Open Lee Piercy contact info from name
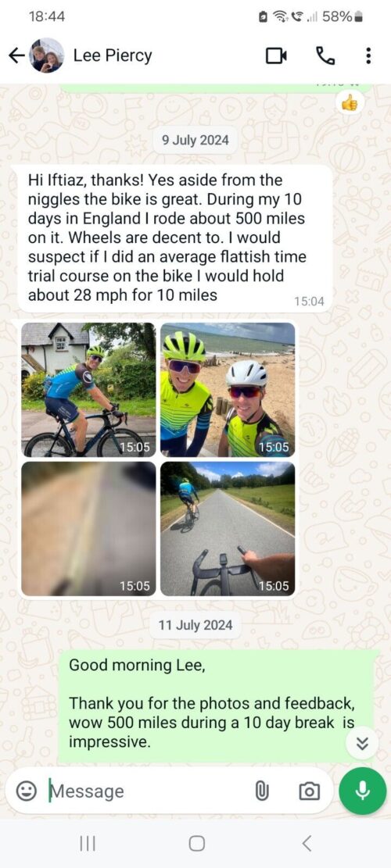The image size is (391, 868). click(x=113, y=55)
